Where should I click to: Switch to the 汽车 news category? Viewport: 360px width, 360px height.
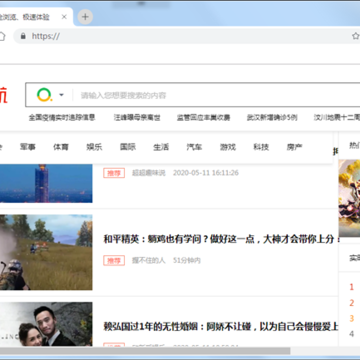[x=194, y=147]
